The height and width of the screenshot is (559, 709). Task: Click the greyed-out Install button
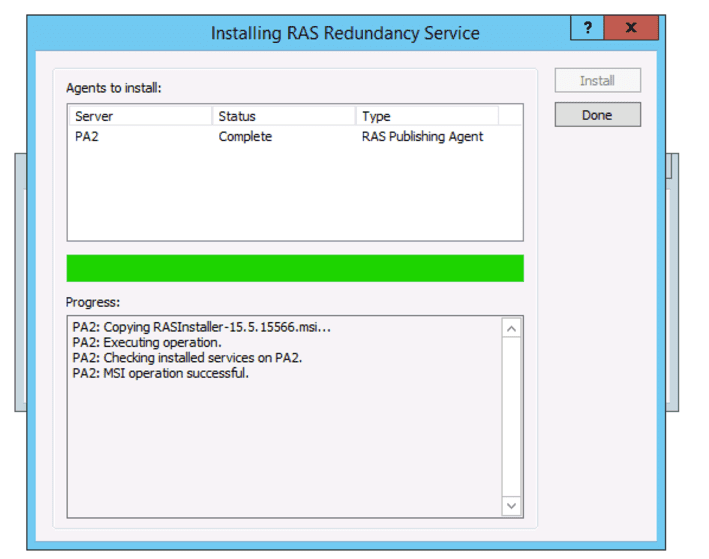click(x=597, y=81)
